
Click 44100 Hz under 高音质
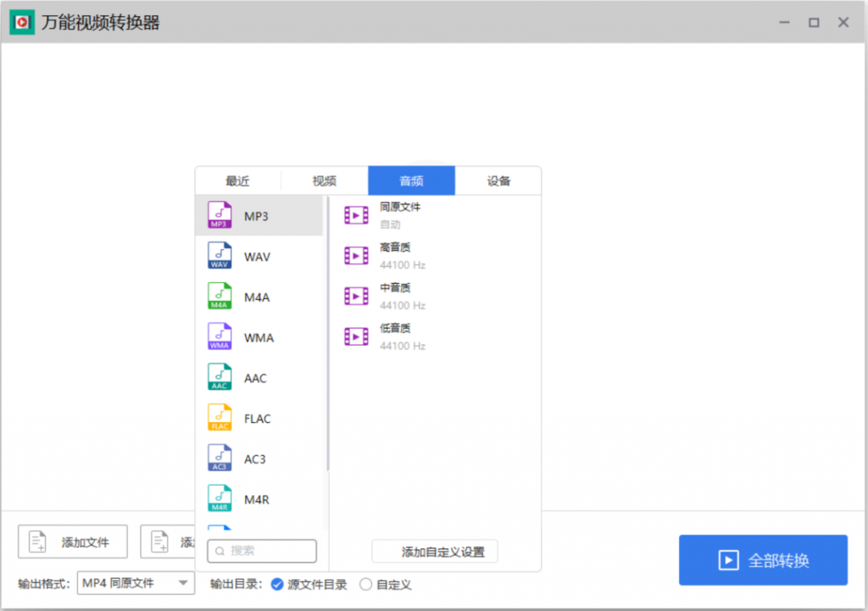403,265
